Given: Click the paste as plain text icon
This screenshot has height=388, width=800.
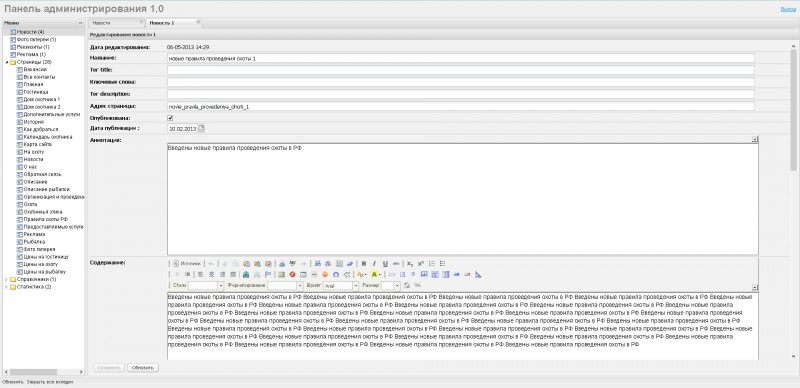Looking at the screenshot, I should coord(257,263).
